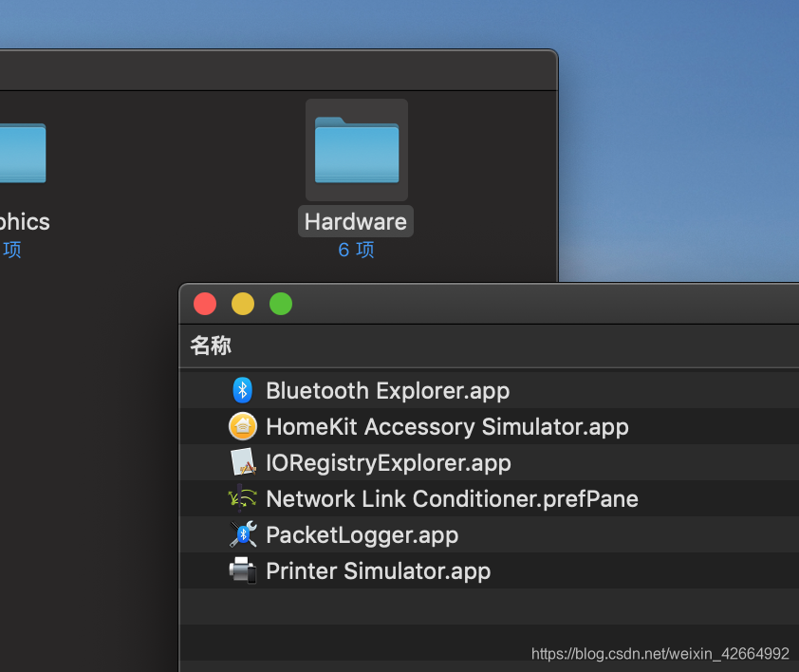
Task: Minimize the front window with the yellow button
Action: [243, 304]
